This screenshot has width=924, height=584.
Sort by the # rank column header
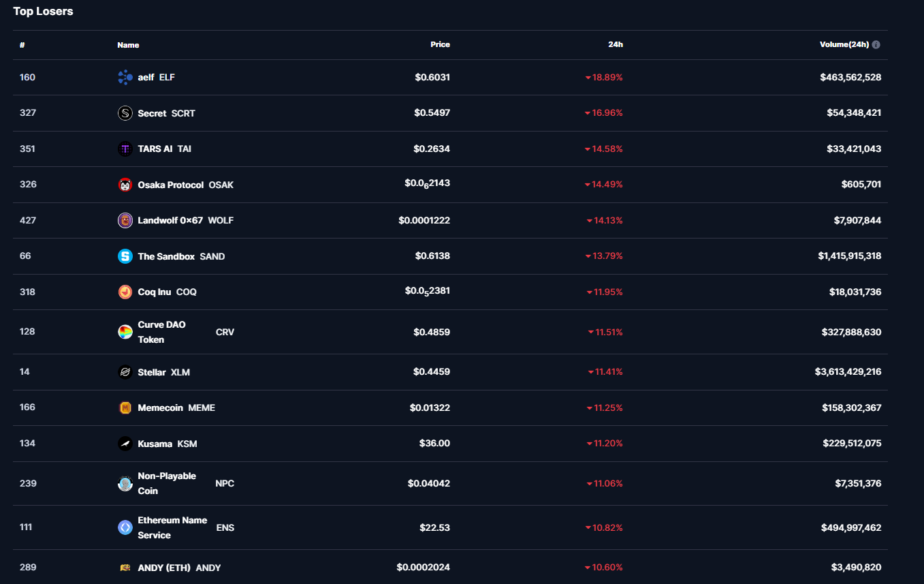point(22,45)
